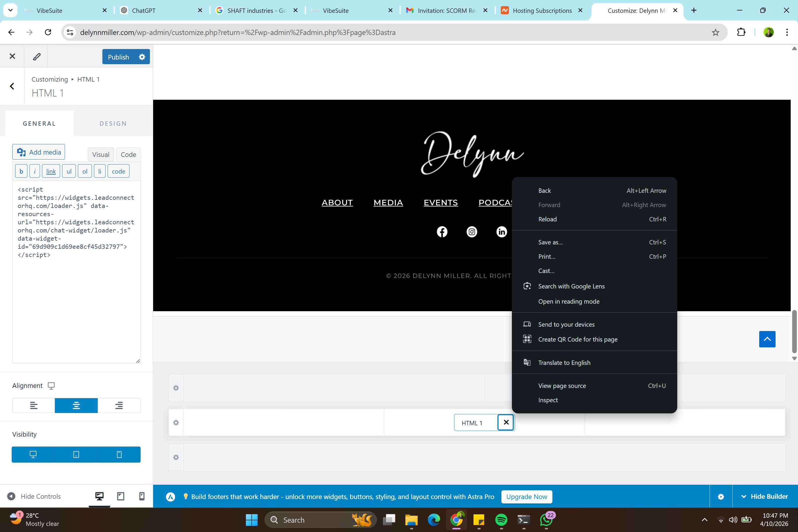Switch to the ChatGPT tab
The width and height of the screenshot is (798, 532).
(162, 10)
